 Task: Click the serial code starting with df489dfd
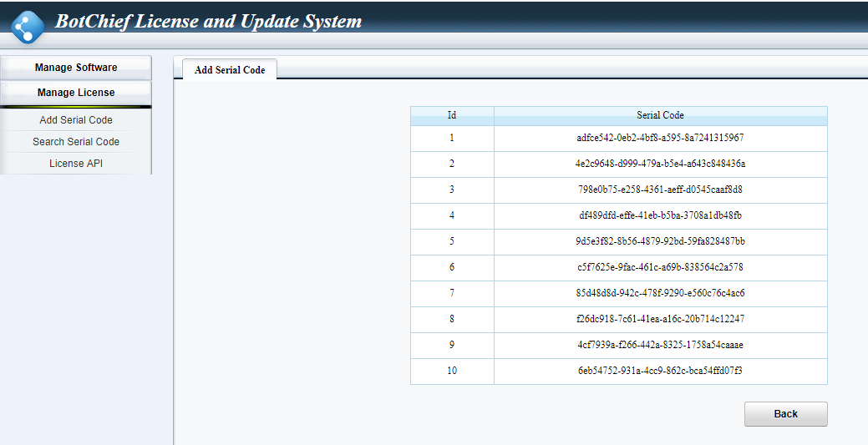[660, 215]
